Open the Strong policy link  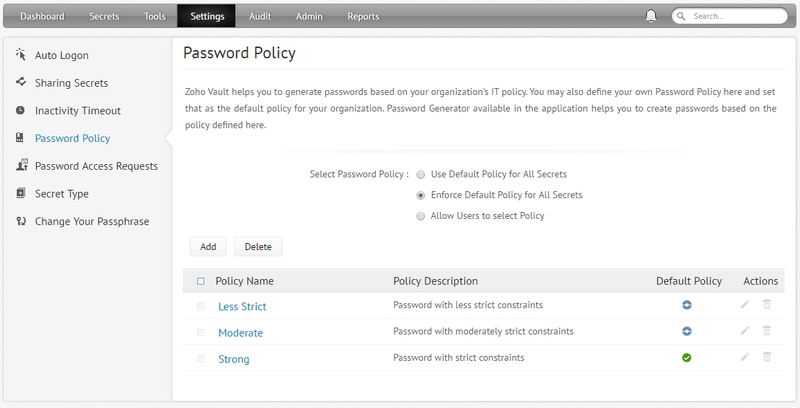coord(234,359)
